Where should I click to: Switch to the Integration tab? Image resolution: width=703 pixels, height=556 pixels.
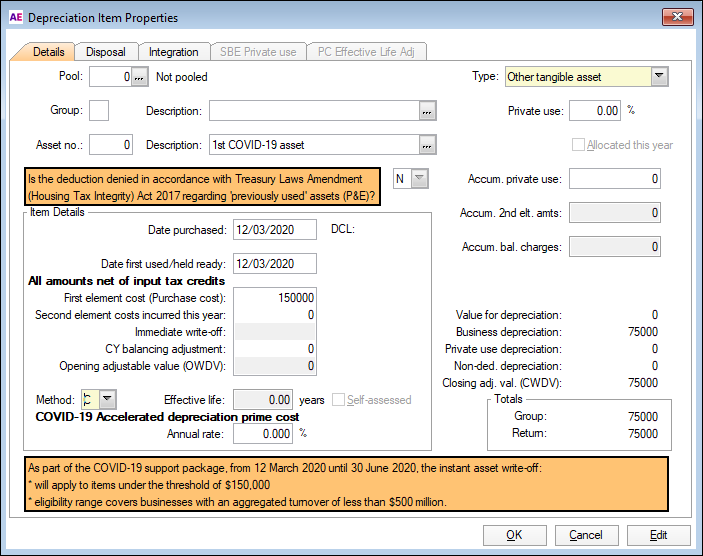[174, 52]
